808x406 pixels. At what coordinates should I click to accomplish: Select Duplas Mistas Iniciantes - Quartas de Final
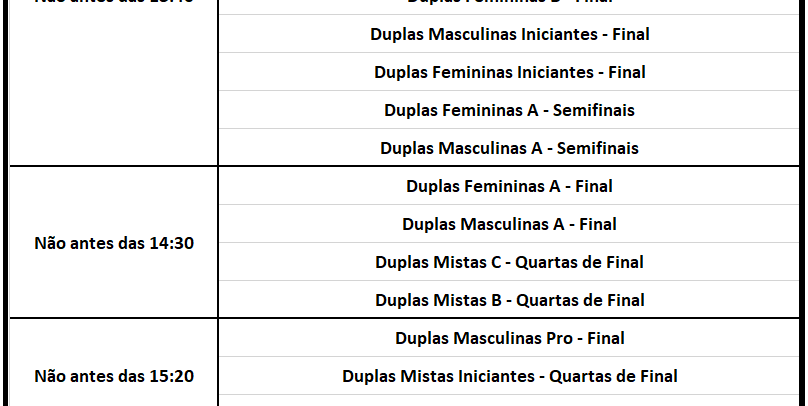(509, 376)
